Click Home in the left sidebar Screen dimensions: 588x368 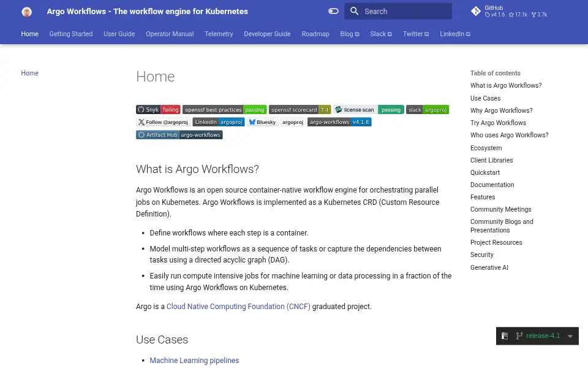(29, 73)
